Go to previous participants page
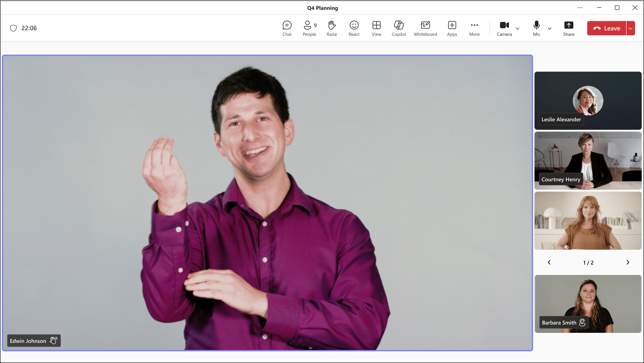The image size is (644, 363). pyautogui.click(x=549, y=262)
